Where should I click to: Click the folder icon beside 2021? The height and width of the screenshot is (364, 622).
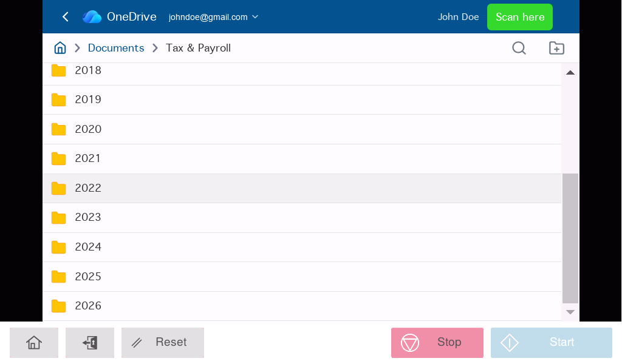[59, 159]
